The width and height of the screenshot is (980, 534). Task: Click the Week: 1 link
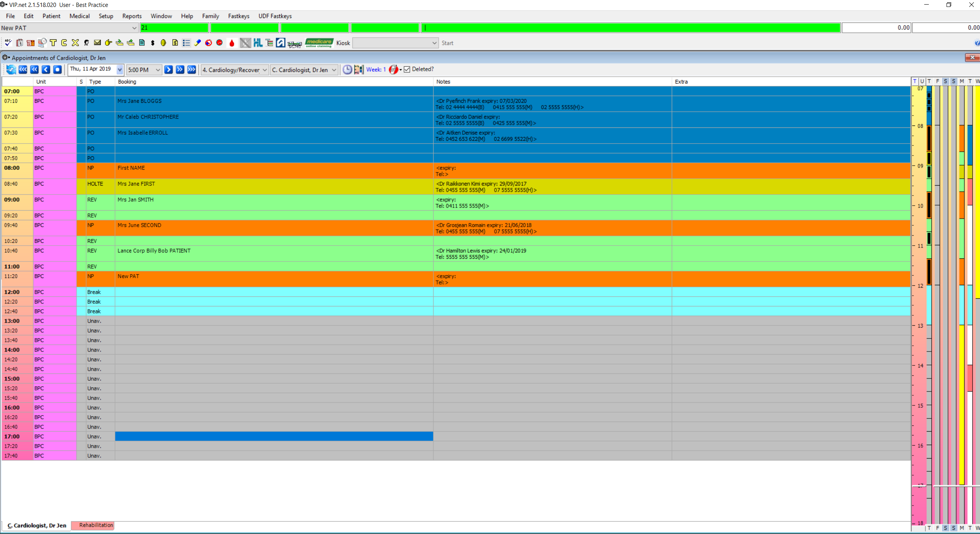pyautogui.click(x=376, y=70)
